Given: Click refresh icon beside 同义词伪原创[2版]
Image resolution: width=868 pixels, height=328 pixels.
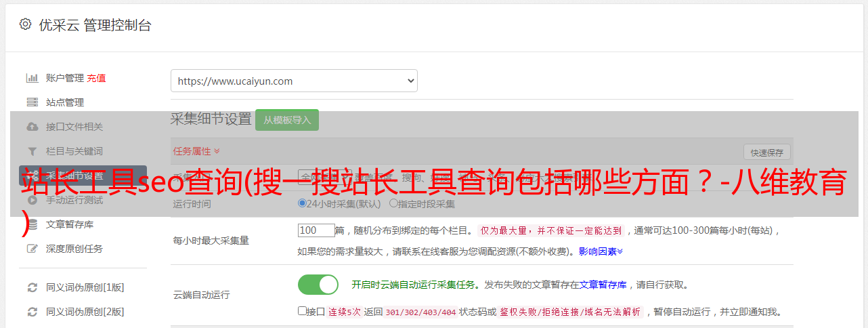Looking at the screenshot, I should point(32,312).
